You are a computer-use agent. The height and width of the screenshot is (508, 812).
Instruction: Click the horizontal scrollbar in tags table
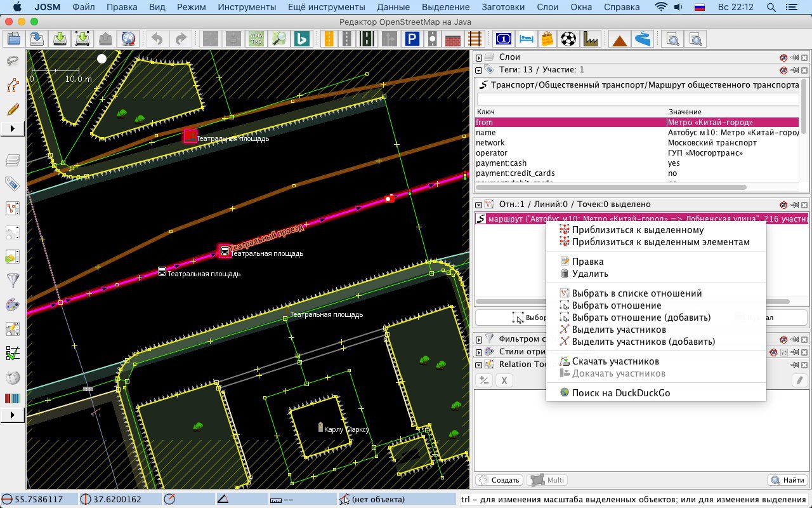click(611, 187)
